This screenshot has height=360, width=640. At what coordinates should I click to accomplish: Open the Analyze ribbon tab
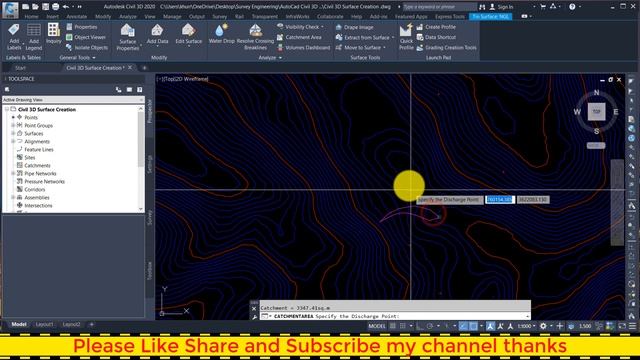pyautogui.click(x=128, y=17)
